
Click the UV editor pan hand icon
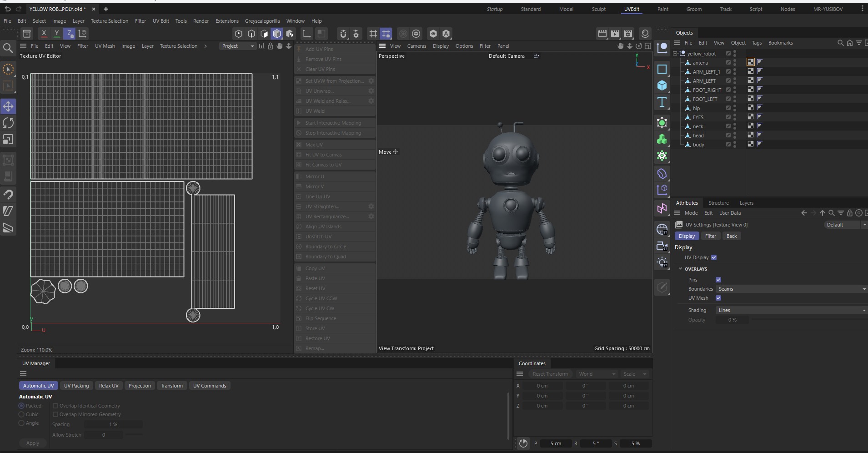pyautogui.click(x=279, y=46)
